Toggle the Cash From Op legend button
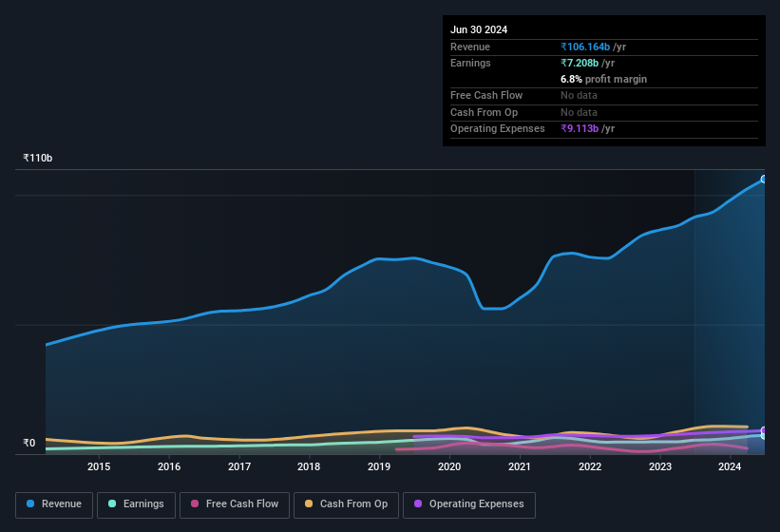Viewport: 780px width, 532px height. pos(346,504)
